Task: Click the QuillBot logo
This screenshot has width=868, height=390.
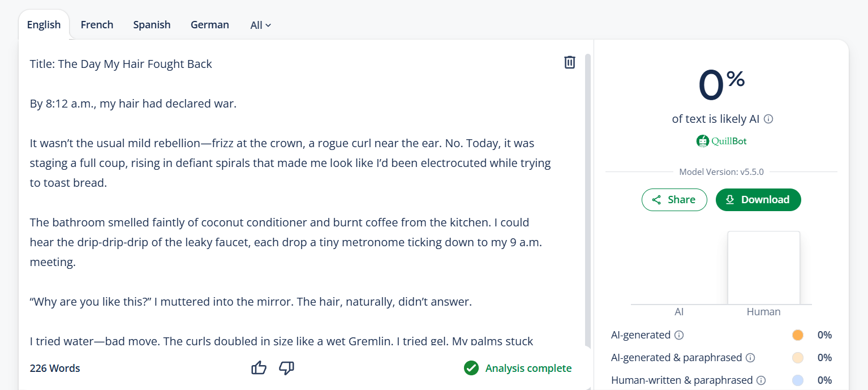Action: pos(721,141)
